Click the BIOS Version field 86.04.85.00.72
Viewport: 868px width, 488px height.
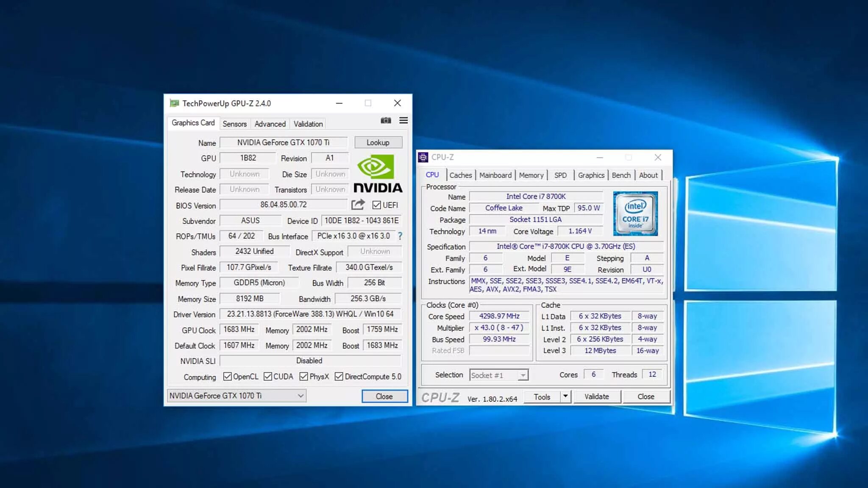[x=283, y=205]
